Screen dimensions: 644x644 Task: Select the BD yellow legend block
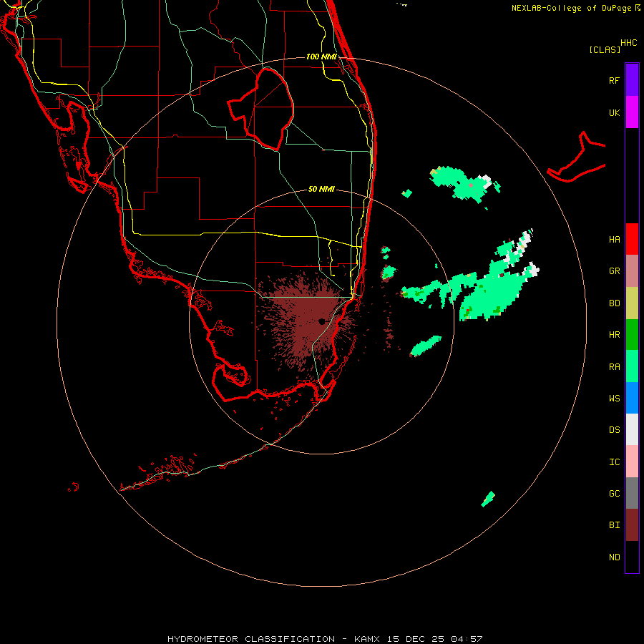[x=632, y=303]
